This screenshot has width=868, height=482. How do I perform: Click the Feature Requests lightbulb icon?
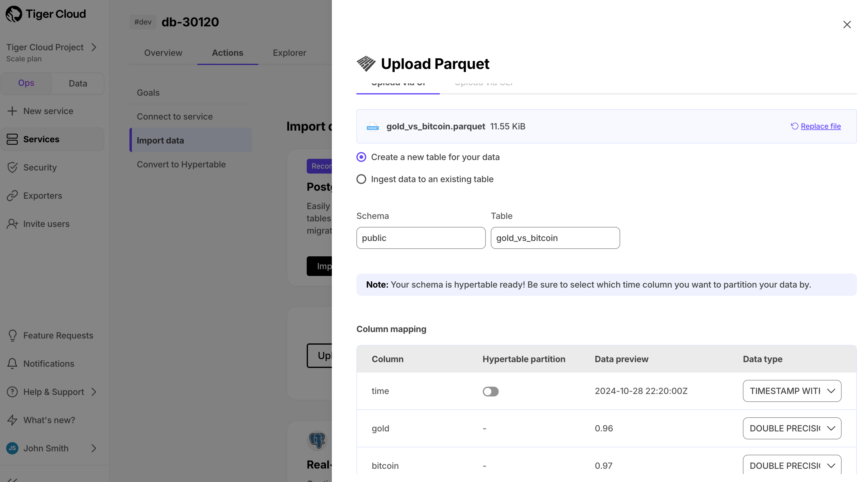click(x=12, y=335)
